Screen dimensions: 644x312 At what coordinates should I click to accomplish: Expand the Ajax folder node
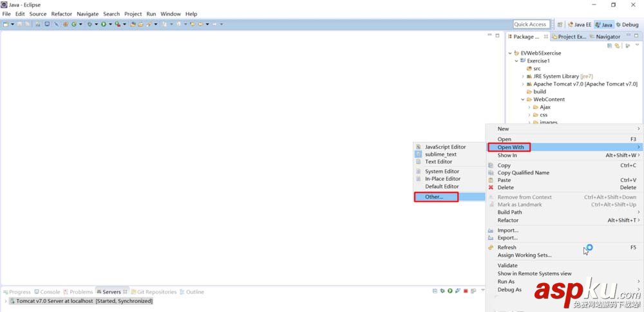point(529,107)
